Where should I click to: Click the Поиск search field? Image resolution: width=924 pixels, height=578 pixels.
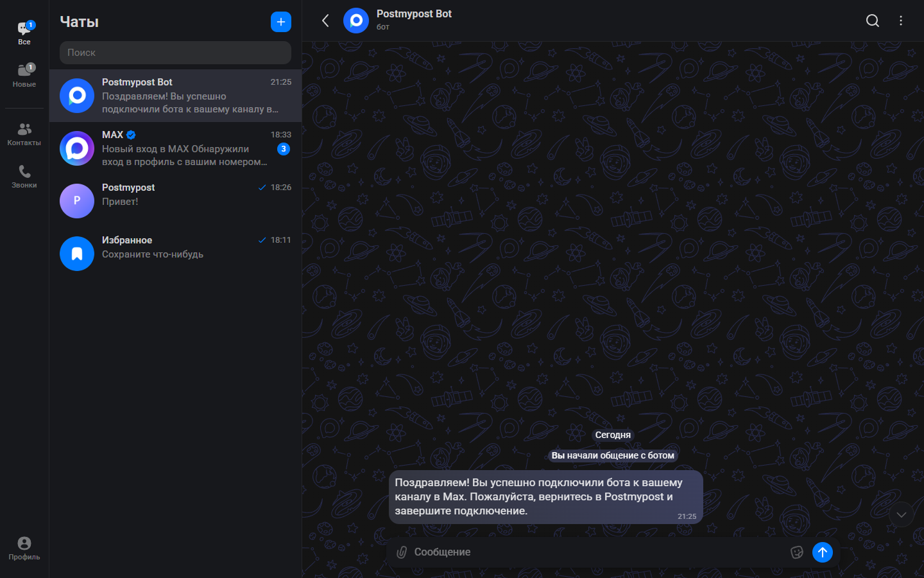point(175,53)
